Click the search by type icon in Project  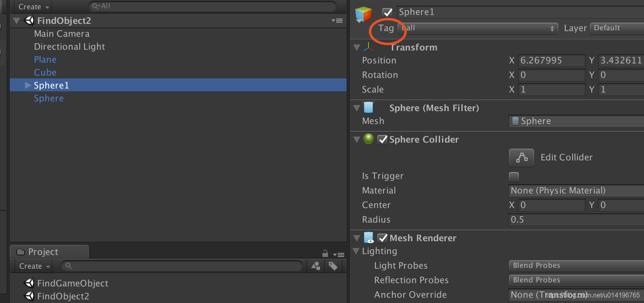click(x=316, y=266)
